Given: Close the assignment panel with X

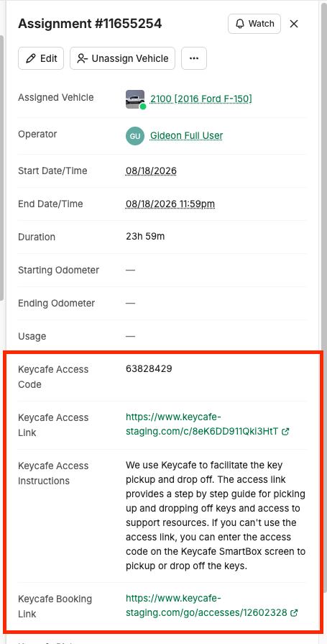Looking at the screenshot, I should 294,24.
